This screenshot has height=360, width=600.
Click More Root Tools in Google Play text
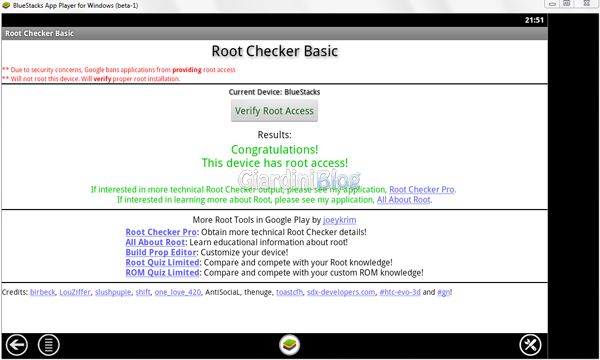tap(257, 220)
